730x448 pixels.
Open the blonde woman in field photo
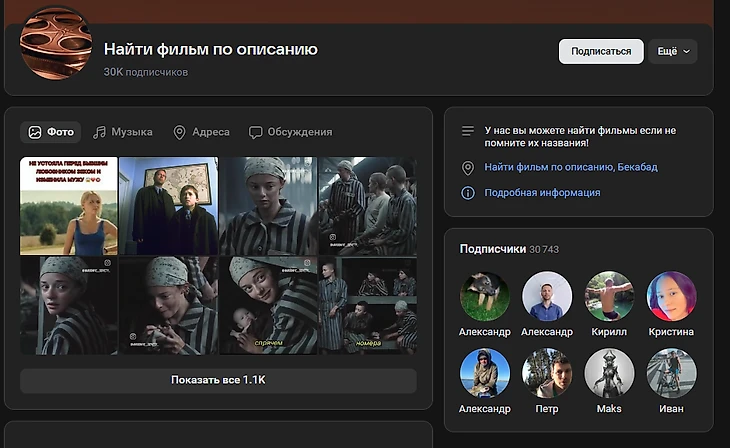click(69, 206)
